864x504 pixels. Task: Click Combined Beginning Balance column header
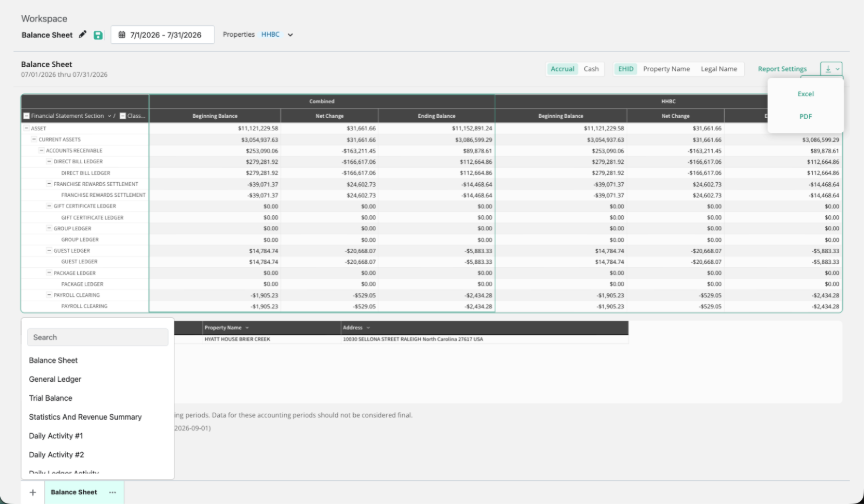click(215, 116)
